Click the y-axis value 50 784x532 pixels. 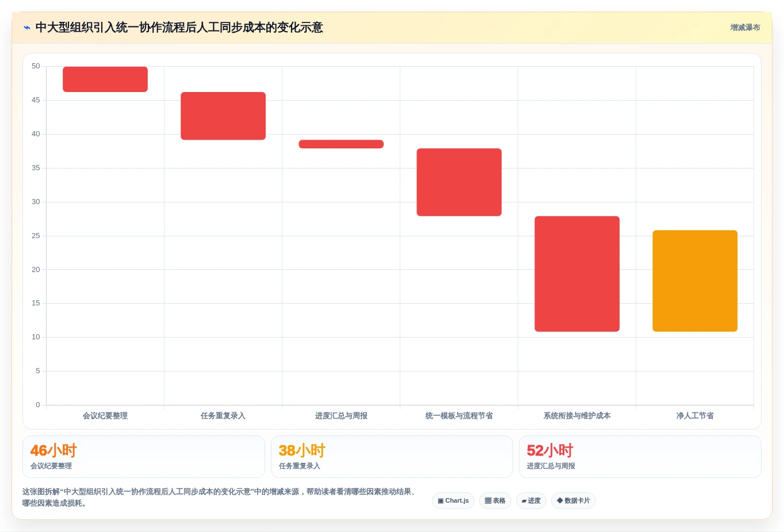click(36, 66)
